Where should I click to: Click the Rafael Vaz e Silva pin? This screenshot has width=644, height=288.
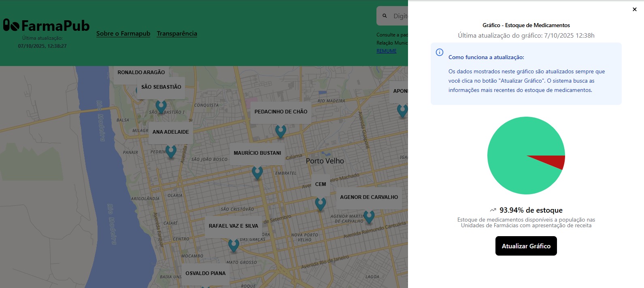coord(234,245)
